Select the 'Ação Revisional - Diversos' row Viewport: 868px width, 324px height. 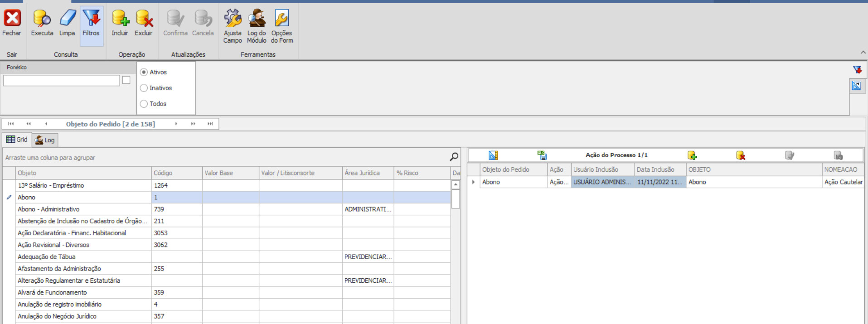coord(227,245)
